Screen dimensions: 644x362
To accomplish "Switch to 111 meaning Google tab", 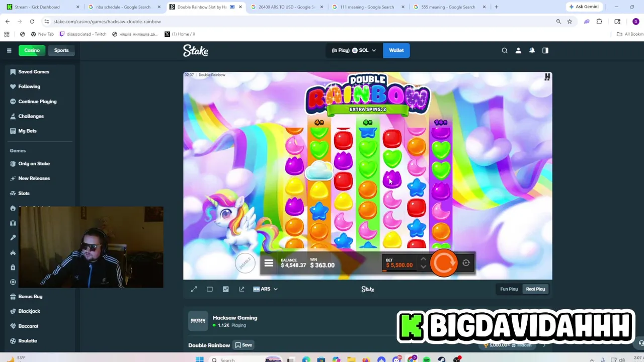I will click(x=367, y=7).
